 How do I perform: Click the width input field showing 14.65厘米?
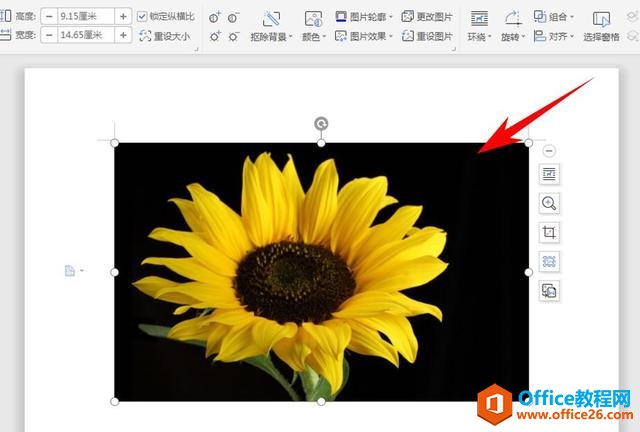tap(86, 36)
